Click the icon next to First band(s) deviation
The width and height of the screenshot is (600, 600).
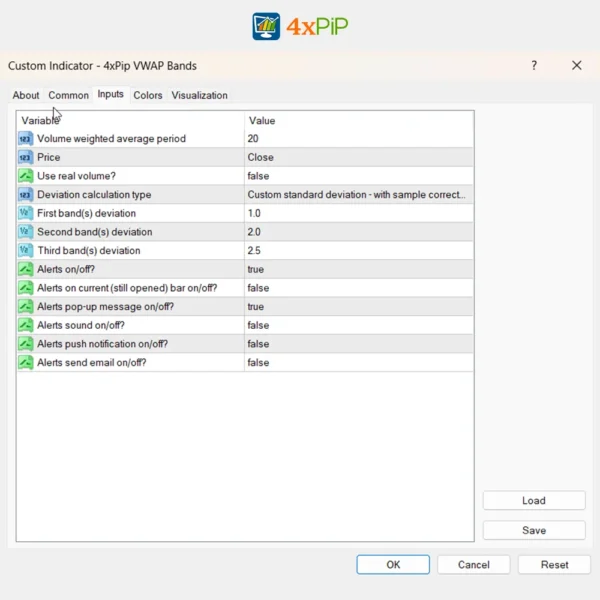(x=25, y=214)
